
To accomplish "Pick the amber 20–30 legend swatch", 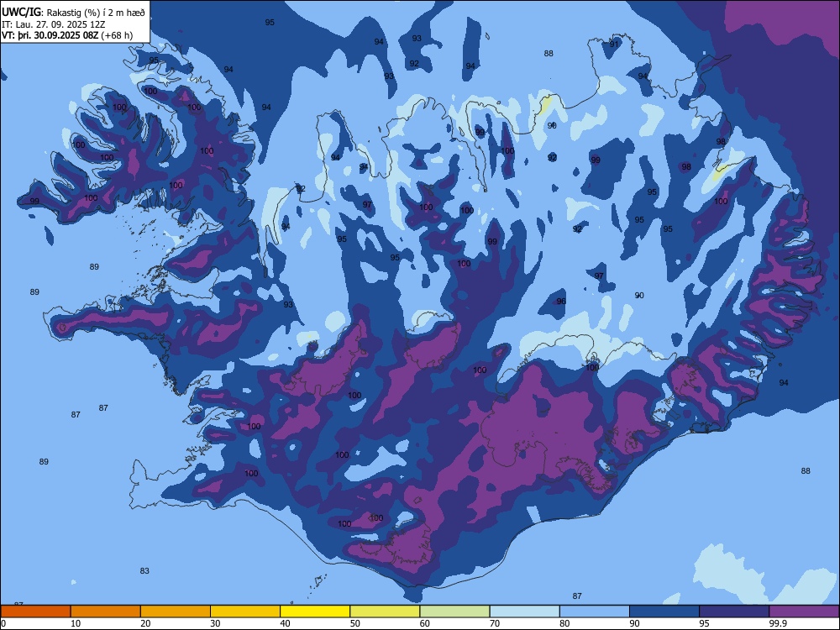I will 176,612.
